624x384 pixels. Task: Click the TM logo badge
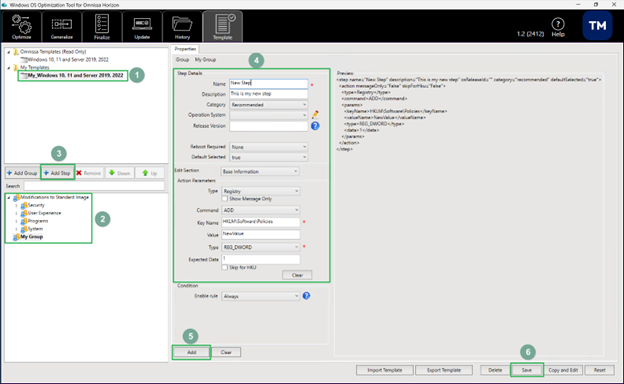[x=597, y=26]
